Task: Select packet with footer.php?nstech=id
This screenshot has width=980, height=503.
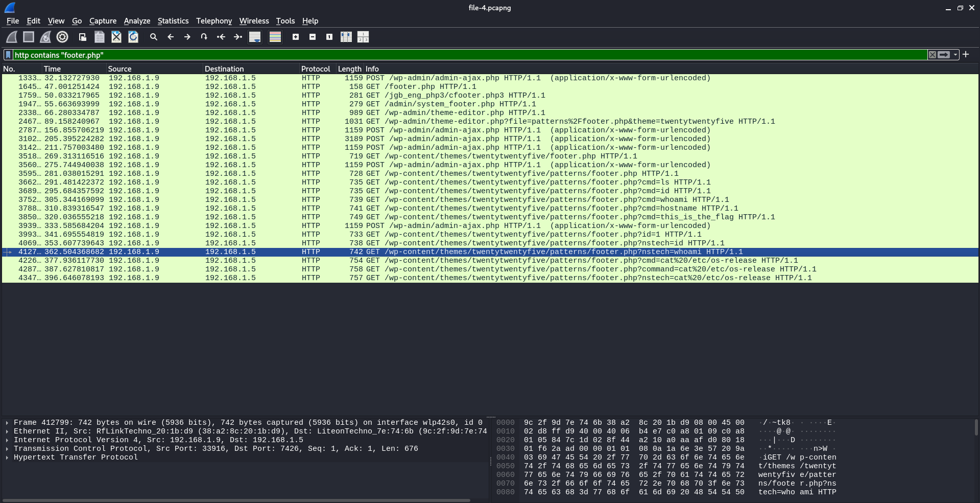Action: click(490, 243)
